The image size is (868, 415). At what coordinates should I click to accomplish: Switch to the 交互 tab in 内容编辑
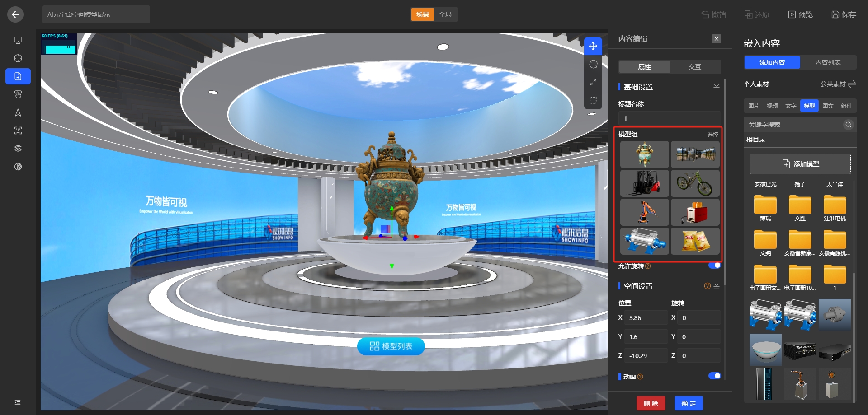[695, 66]
